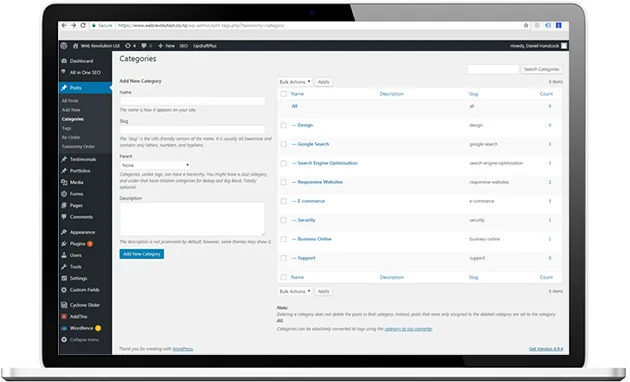
Task: Open the bottom Bulk Actions dropdown
Action: (x=295, y=292)
